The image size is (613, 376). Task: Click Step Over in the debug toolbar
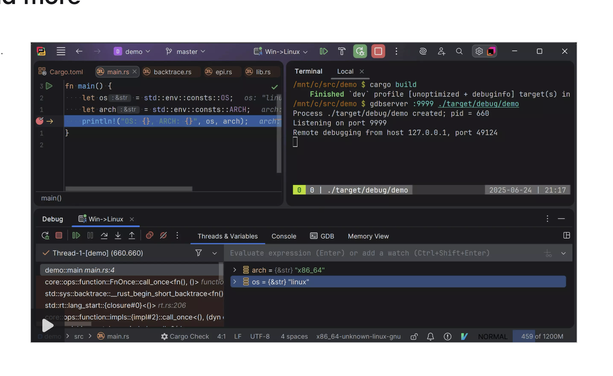[104, 236]
